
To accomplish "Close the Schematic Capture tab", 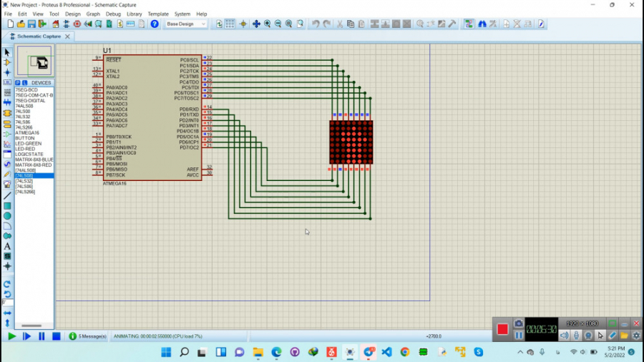I will coord(68,36).
